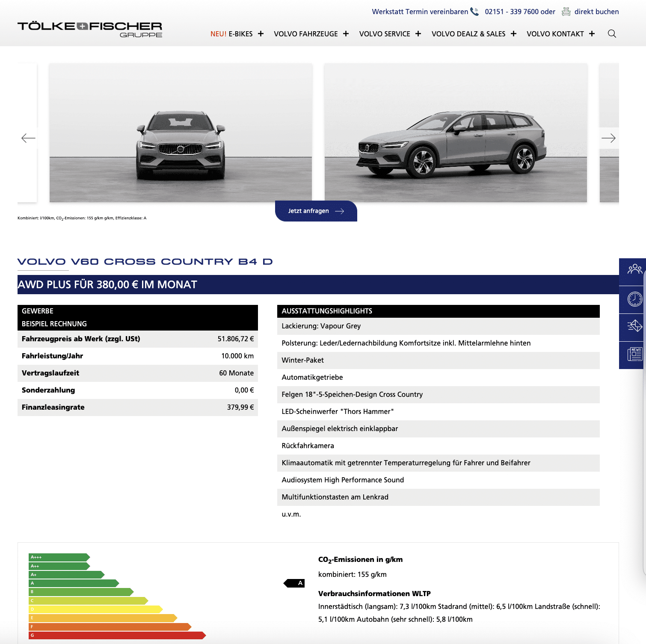Open the VOLVO SERVICE menu
Viewport: 646px width, 644px height.
(x=385, y=34)
